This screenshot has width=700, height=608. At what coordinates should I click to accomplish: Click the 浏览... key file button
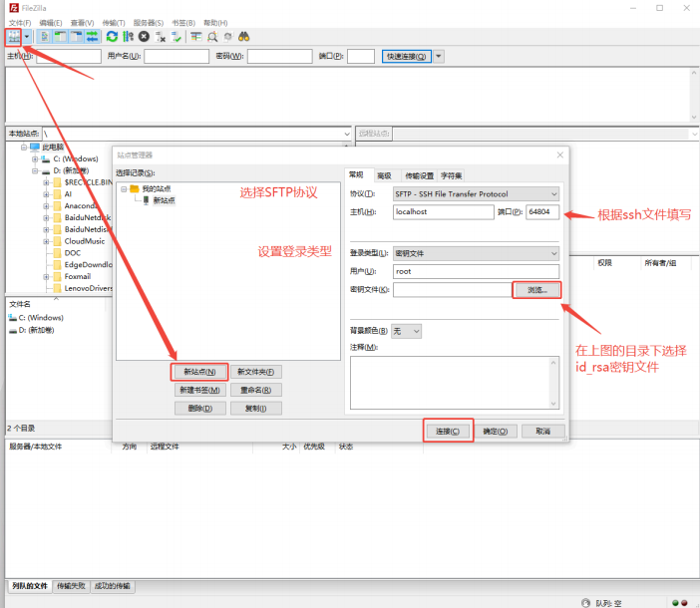(536, 290)
